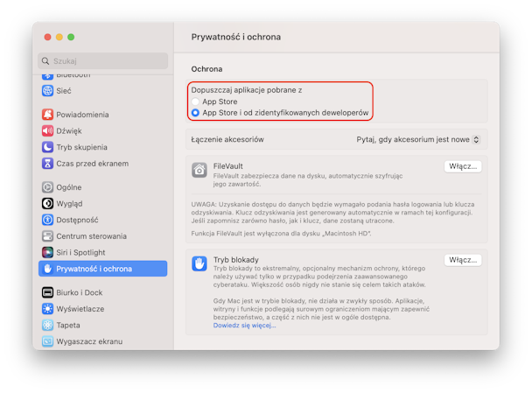532x393 pixels.
Task: Click the Wygląd appearance icon
Action: coord(47,203)
